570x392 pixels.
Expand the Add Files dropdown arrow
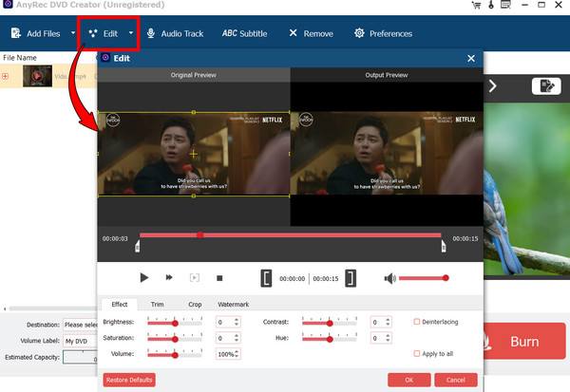click(x=73, y=33)
